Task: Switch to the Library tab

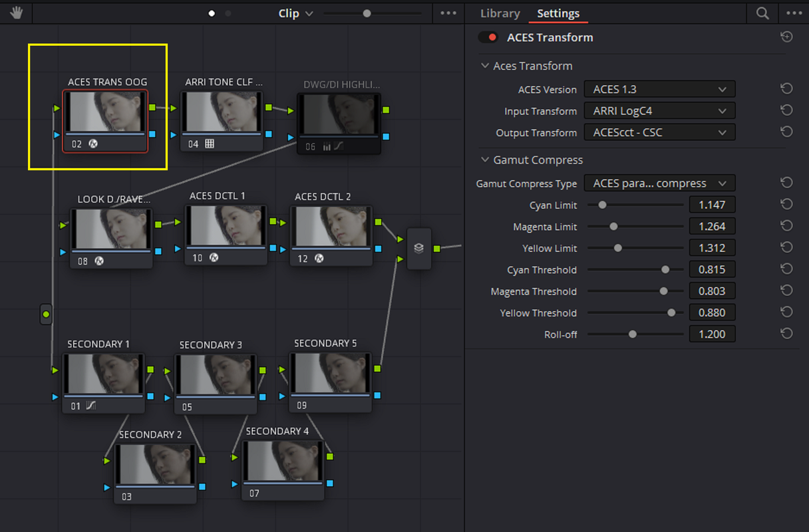Action: coord(500,13)
